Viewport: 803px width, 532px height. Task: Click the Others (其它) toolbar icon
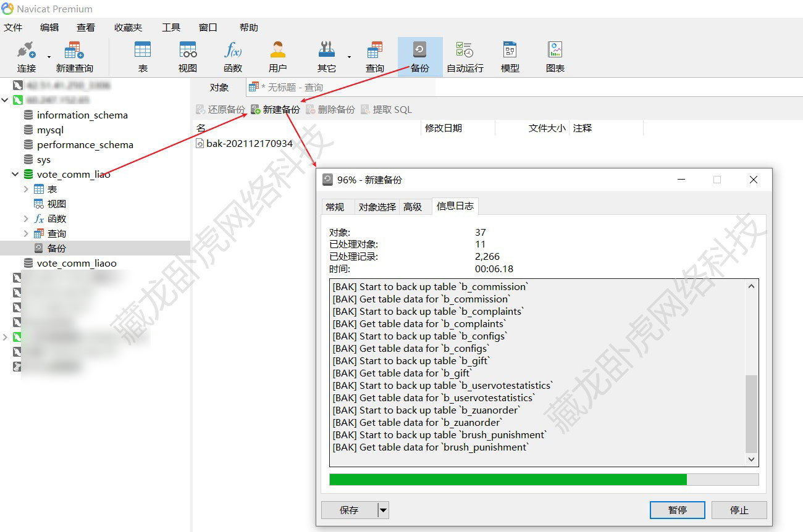327,57
